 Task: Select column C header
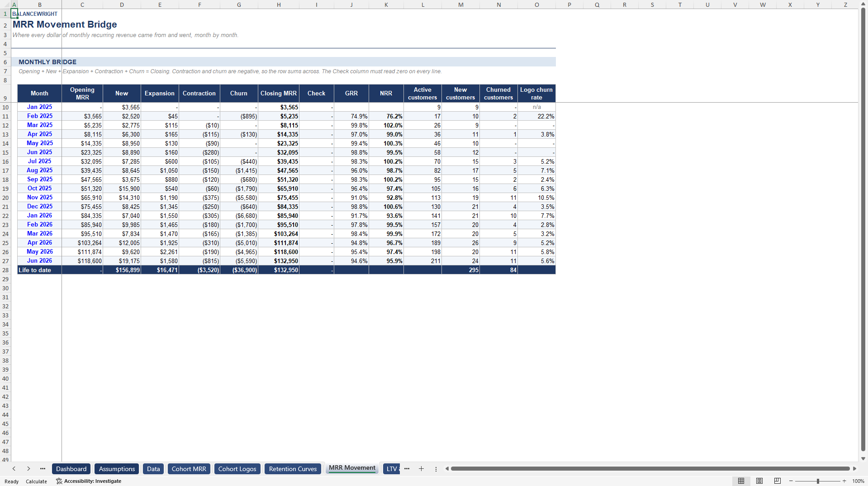tap(82, 5)
